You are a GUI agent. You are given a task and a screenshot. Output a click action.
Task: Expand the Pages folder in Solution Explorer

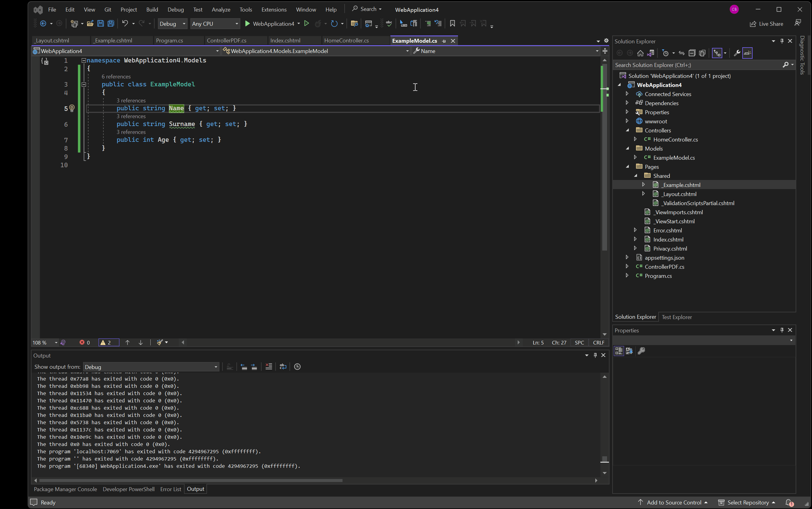(627, 167)
